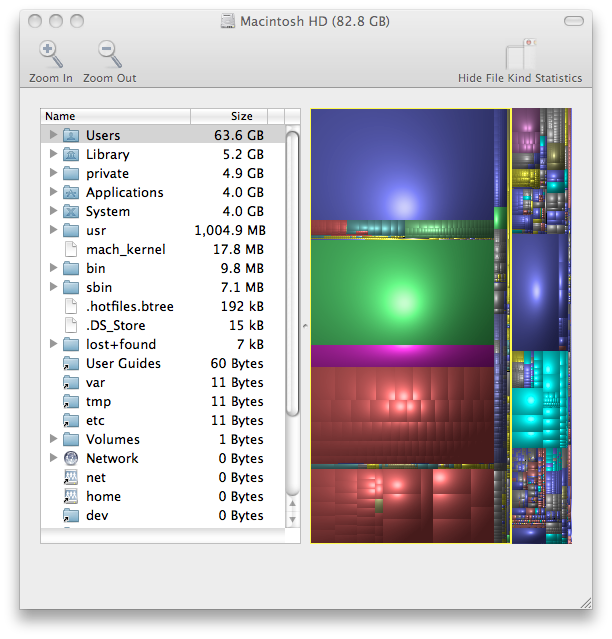
Task: Select the net mount icon
Action: [71, 477]
